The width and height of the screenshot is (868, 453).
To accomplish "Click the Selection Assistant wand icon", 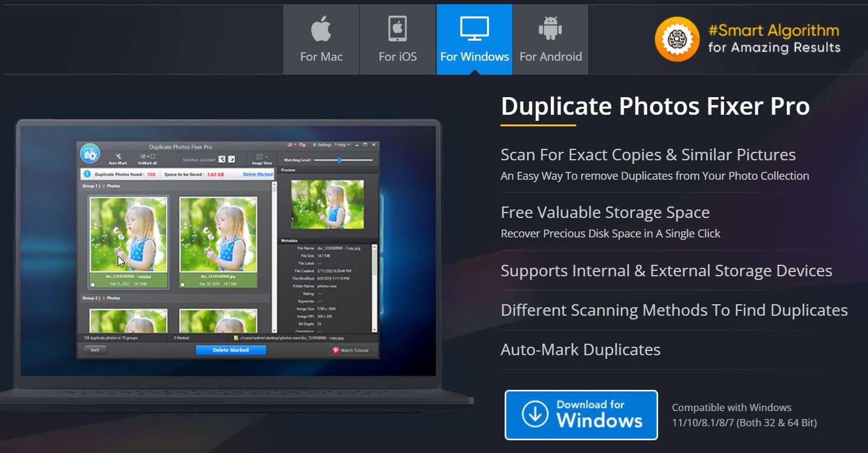I will tap(222, 159).
